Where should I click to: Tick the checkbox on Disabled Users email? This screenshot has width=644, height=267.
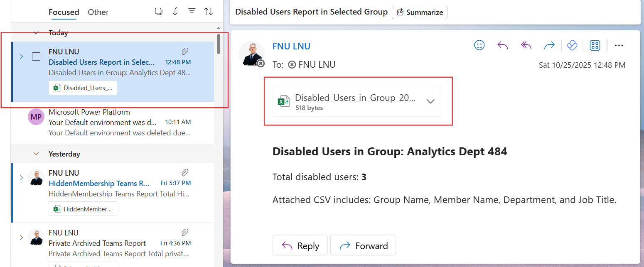(x=36, y=56)
